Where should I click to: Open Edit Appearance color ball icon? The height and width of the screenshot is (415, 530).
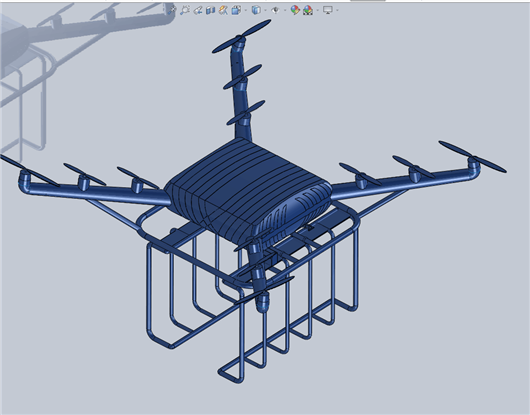click(x=295, y=10)
